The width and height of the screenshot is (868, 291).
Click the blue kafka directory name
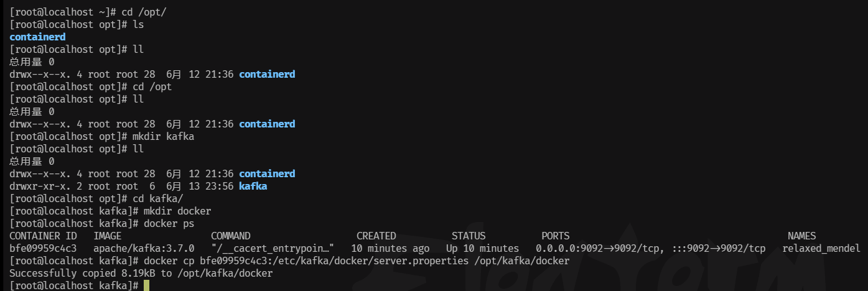(x=253, y=186)
